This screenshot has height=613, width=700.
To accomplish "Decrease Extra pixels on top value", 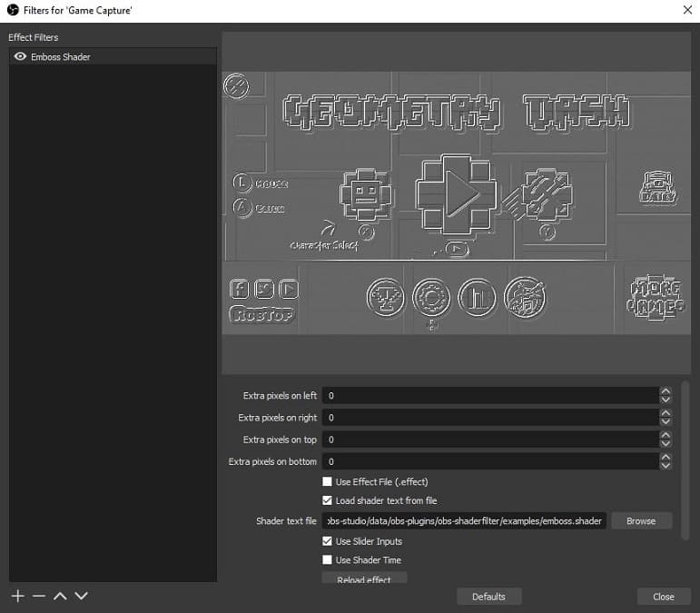I will (665, 443).
